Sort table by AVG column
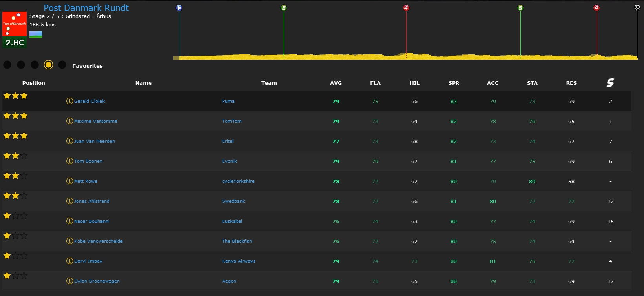 coord(336,83)
